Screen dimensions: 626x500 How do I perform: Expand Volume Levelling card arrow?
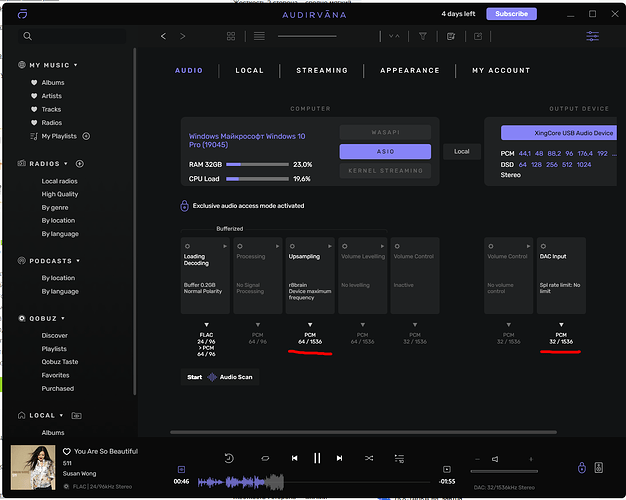[382, 246]
